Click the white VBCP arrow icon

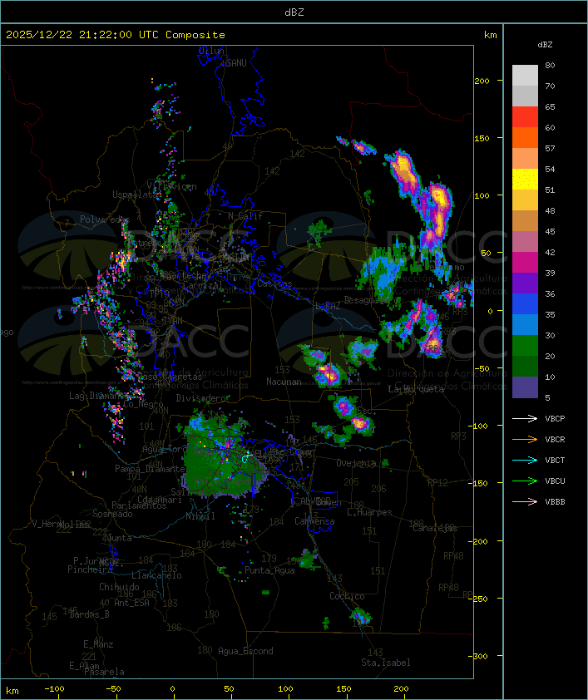pos(525,418)
